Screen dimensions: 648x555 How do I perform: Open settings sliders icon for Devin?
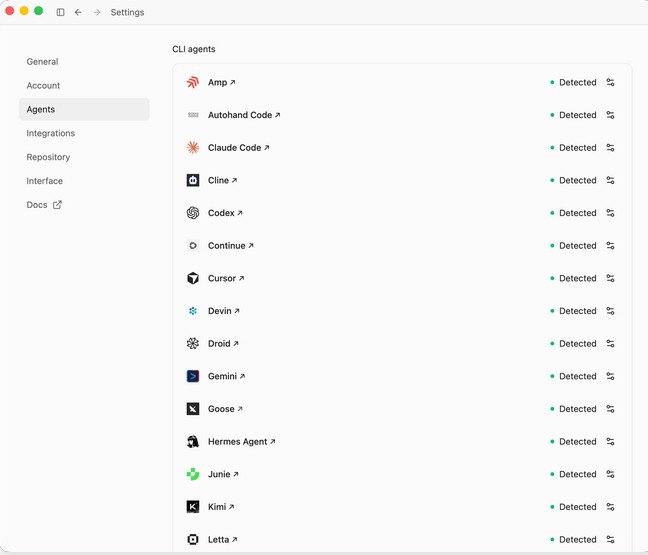[x=610, y=311]
